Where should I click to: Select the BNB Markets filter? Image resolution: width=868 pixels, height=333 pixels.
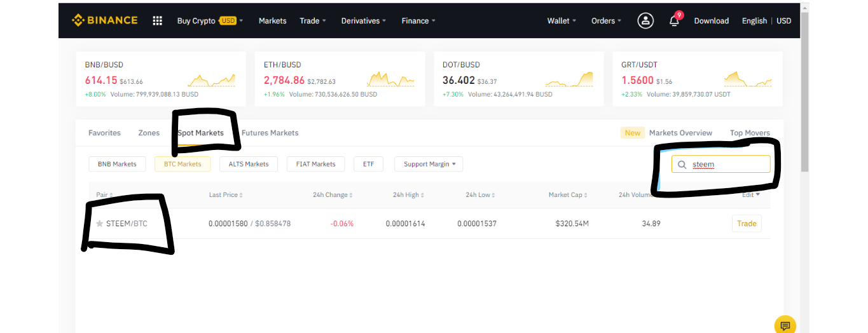(x=117, y=164)
